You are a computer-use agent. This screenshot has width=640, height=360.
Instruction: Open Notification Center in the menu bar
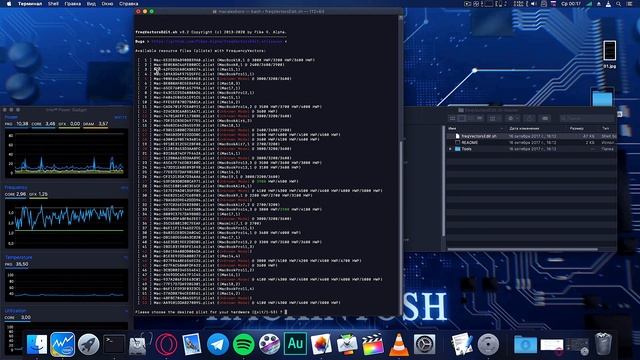point(630,4)
